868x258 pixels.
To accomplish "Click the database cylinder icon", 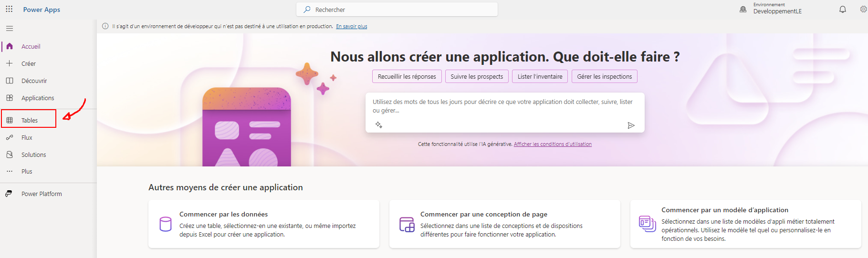I will pos(166,224).
